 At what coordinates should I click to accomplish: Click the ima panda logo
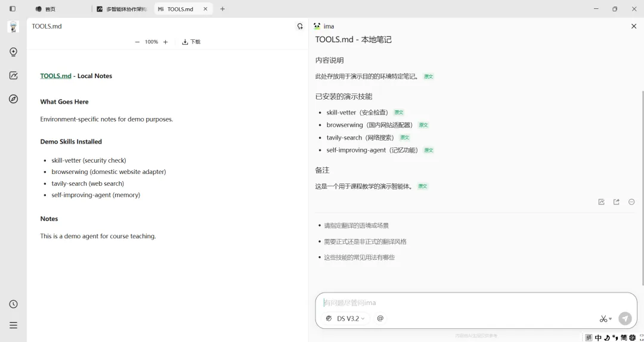click(x=317, y=26)
